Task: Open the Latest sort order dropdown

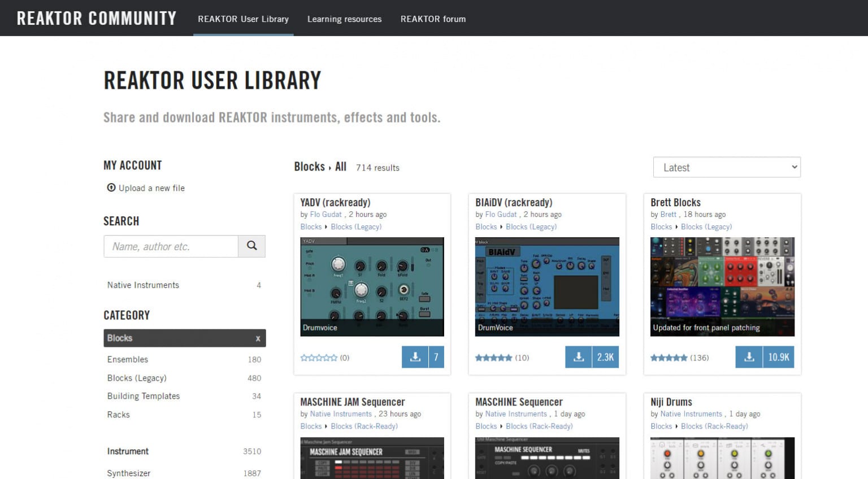Action: tap(727, 167)
